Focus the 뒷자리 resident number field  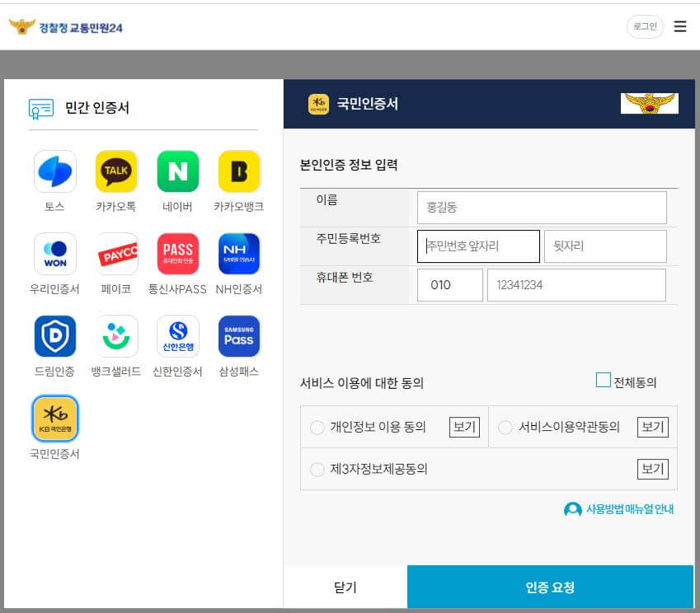(x=605, y=246)
